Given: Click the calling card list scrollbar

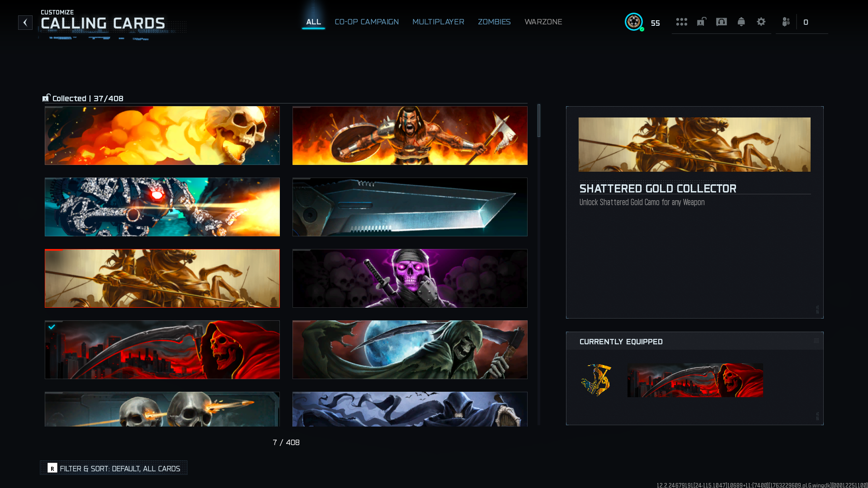Looking at the screenshot, I should (x=539, y=121).
